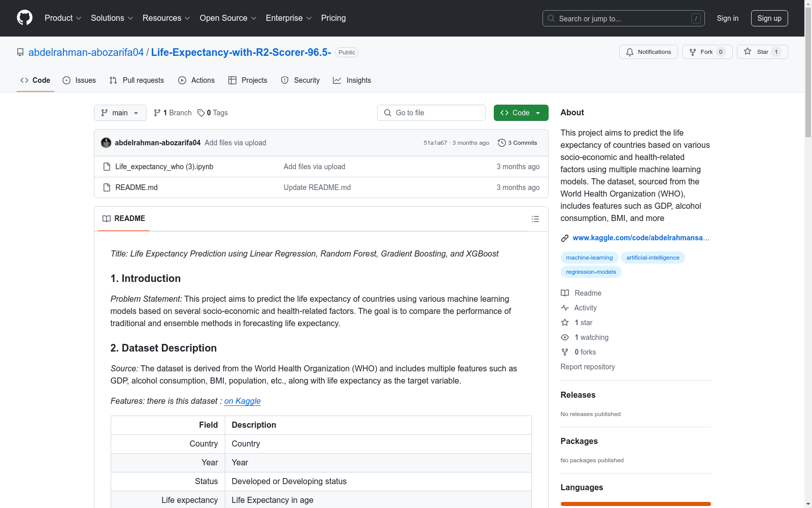Click the Packages heading link
The height and width of the screenshot is (508, 812).
pyautogui.click(x=579, y=441)
